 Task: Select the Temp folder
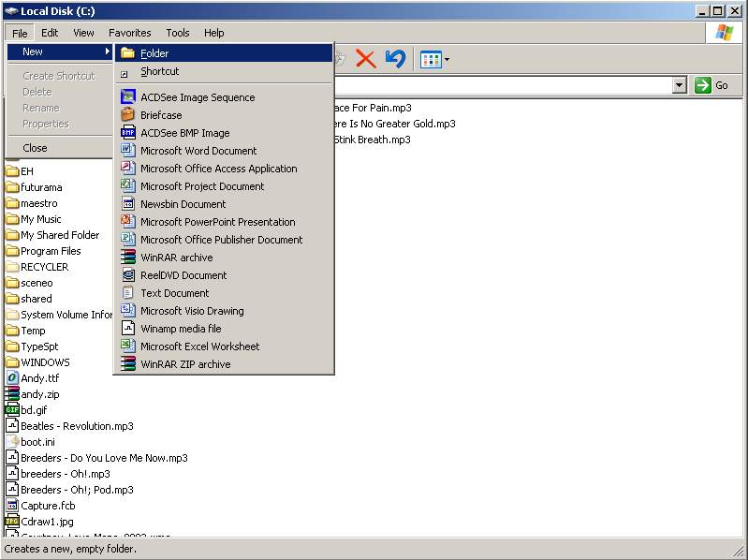(26, 331)
